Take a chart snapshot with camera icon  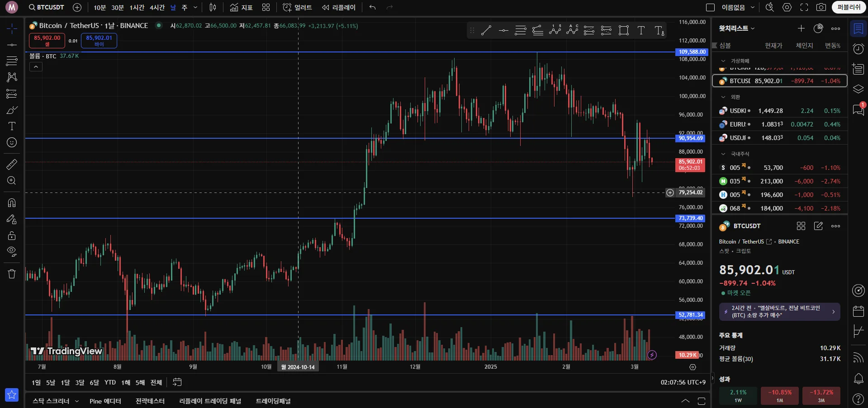pyautogui.click(x=821, y=7)
